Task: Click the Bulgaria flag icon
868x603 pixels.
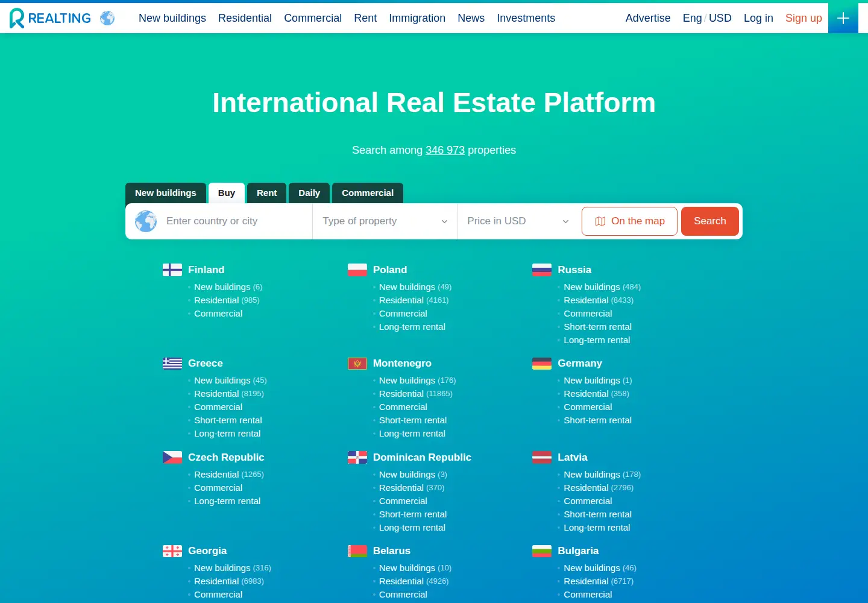Action: [x=542, y=551]
